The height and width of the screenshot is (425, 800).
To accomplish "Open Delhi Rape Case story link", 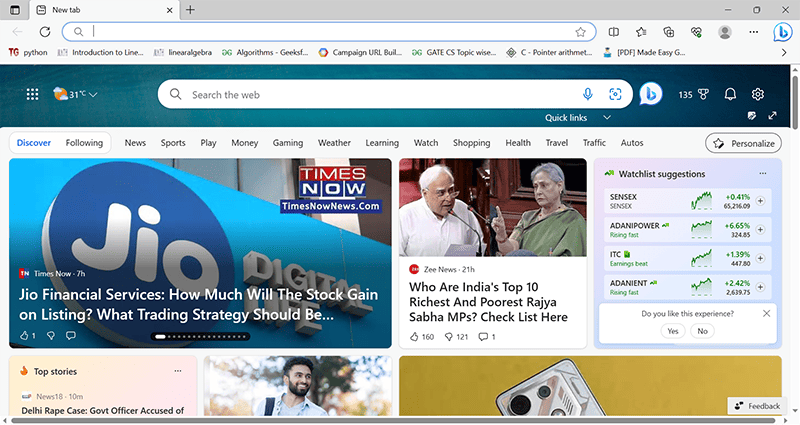I will (x=103, y=411).
